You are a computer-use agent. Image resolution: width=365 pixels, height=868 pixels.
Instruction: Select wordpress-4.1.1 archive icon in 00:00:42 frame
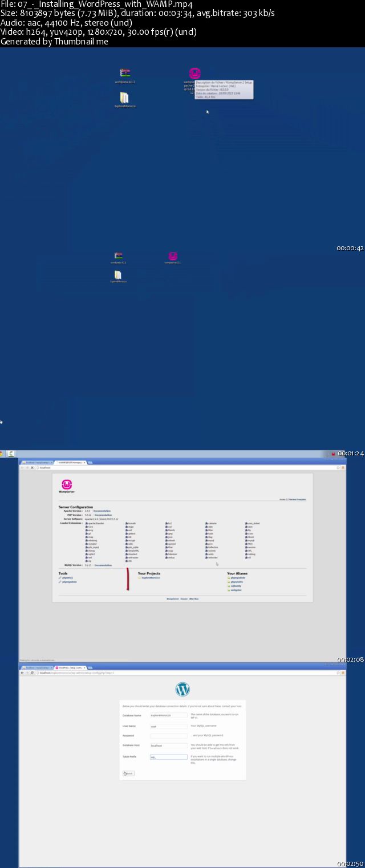(125, 73)
